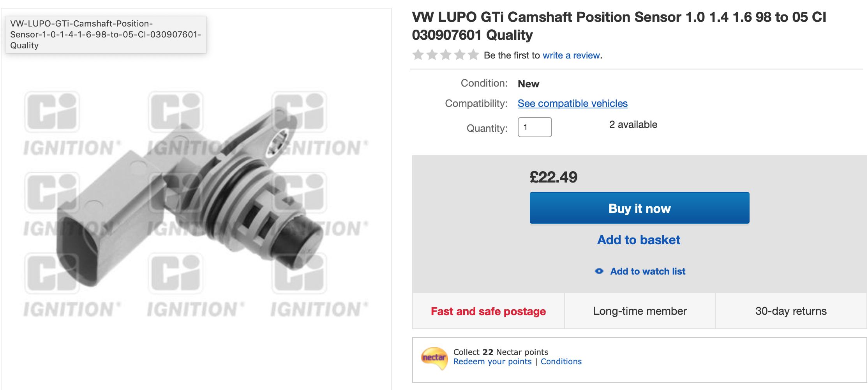Click the eye icon beside Add to watch list

600,271
